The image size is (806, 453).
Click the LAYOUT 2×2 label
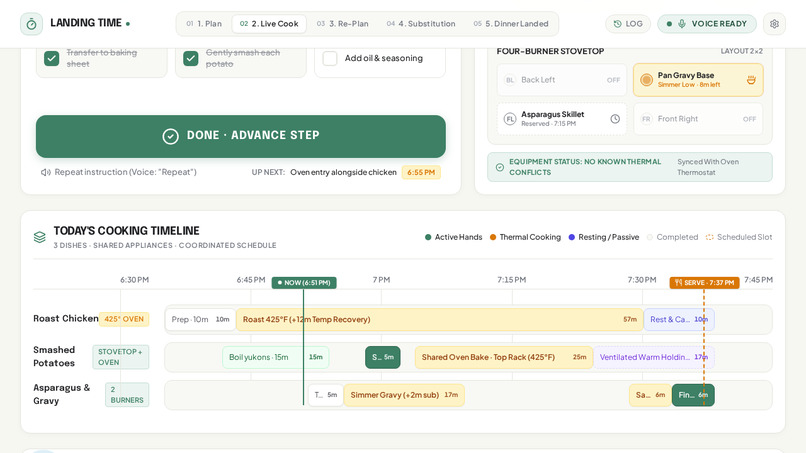(741, 51)
